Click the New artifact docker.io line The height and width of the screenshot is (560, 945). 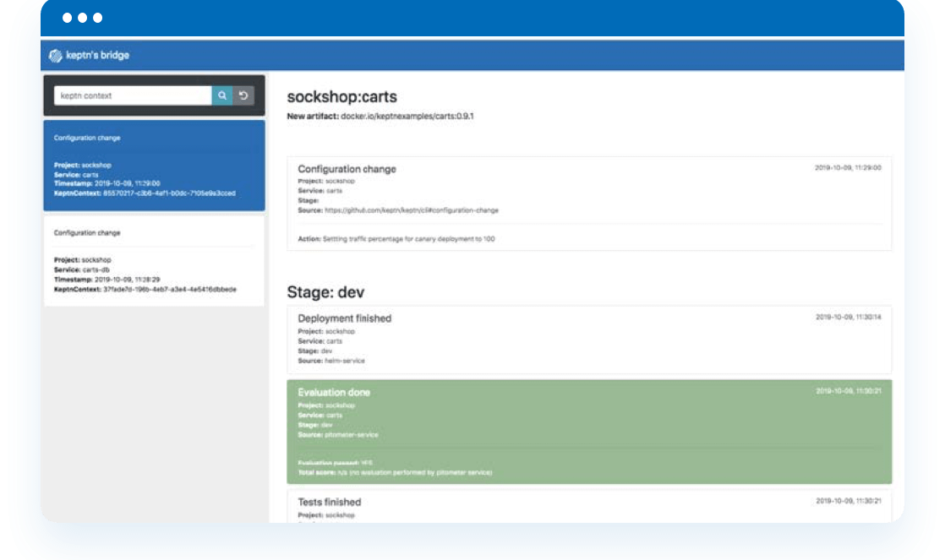[x=380, y=117]
